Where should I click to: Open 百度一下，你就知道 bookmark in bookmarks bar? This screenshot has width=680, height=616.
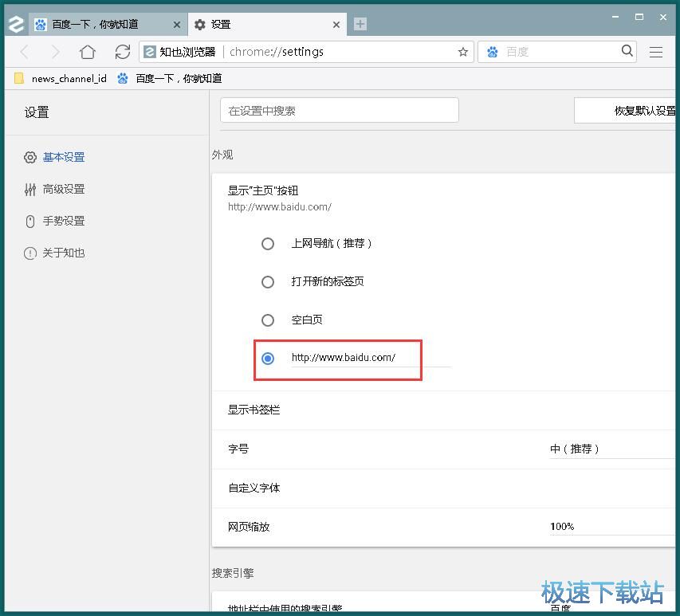170,78
